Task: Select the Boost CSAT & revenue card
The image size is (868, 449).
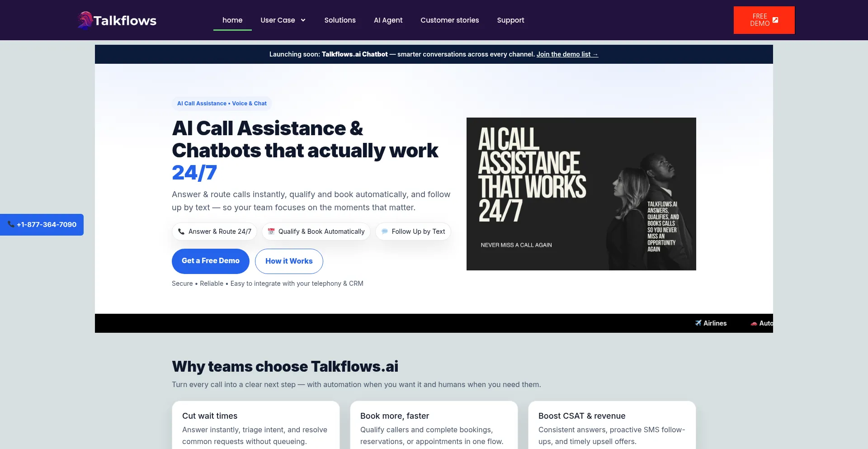Action: tap(612, 425)
